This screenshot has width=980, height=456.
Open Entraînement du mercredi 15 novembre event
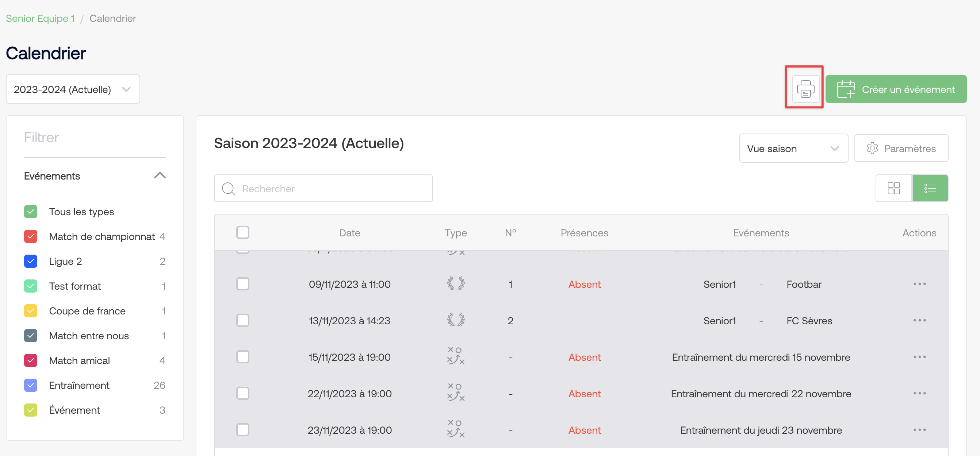[x=761, y=357]
